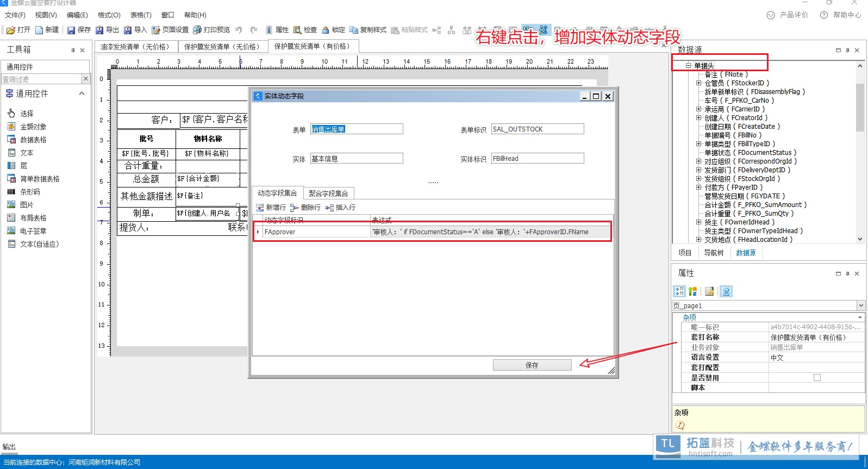Click the 实体标识 FBillHead input field
The image size is (868, 469).
537,159
